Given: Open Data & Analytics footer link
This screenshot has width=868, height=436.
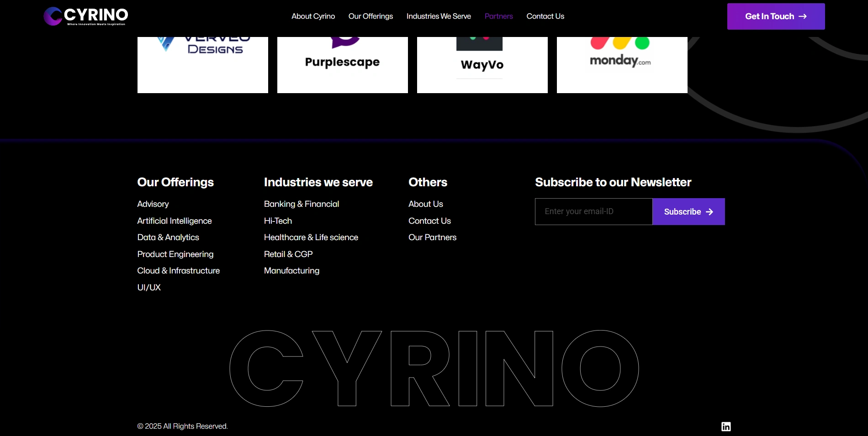Looking at the screenshot, I should pos(168,237).
